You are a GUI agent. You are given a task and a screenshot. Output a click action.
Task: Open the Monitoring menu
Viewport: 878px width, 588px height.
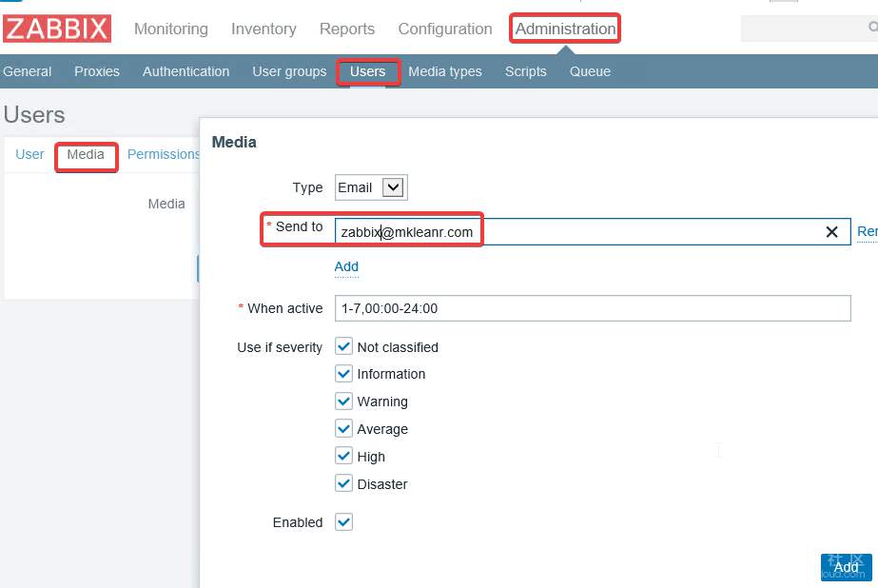[x=171, y=29]
